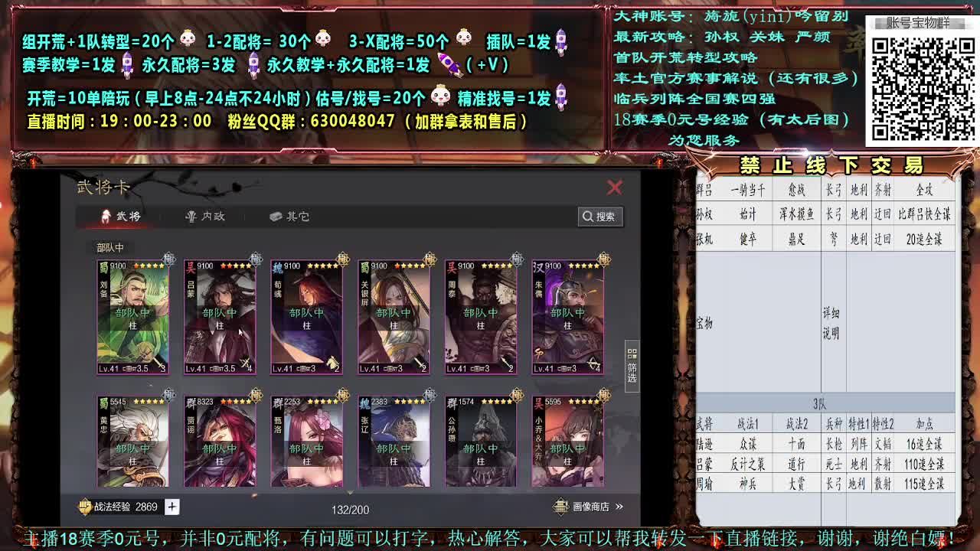Select the 刘备 general card
The image size is (980, 551).
[132, 318]
